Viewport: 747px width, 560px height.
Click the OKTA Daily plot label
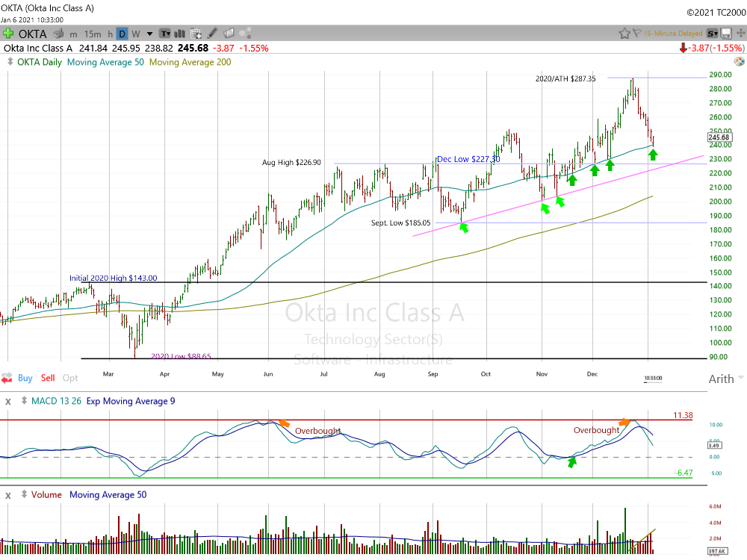coord(40,62)
